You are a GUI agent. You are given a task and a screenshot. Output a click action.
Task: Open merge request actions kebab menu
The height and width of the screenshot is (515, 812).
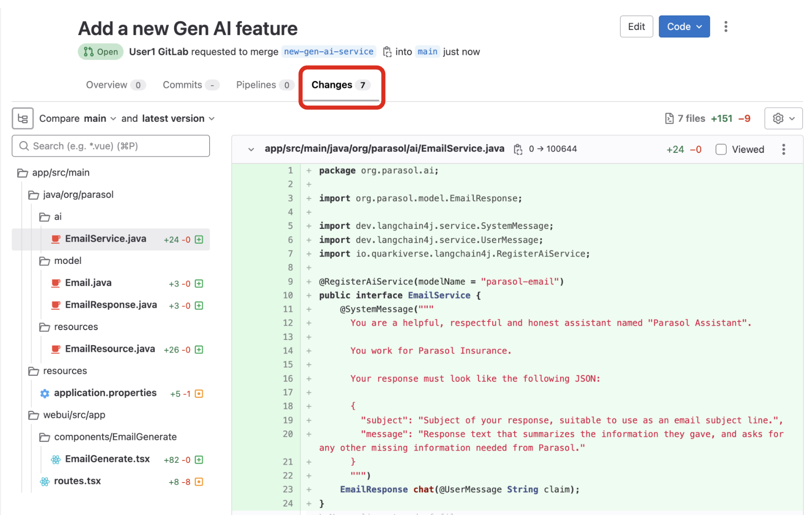coord(725,27)
